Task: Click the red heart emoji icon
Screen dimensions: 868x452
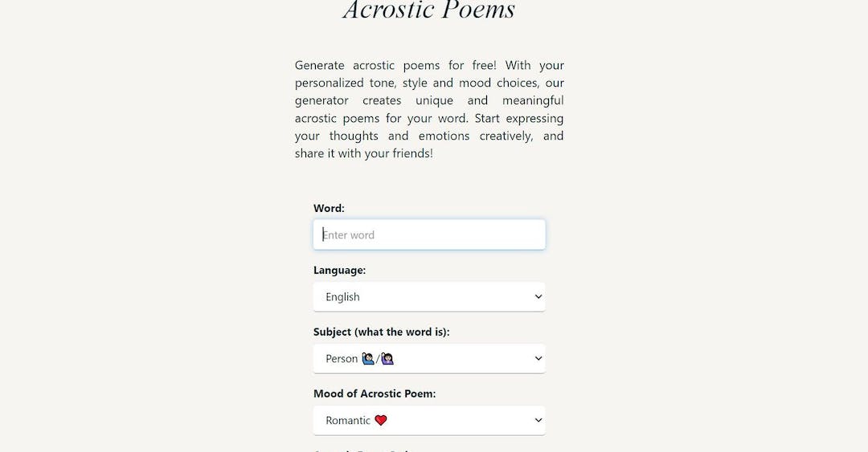Action: click(x=381, y=421)
